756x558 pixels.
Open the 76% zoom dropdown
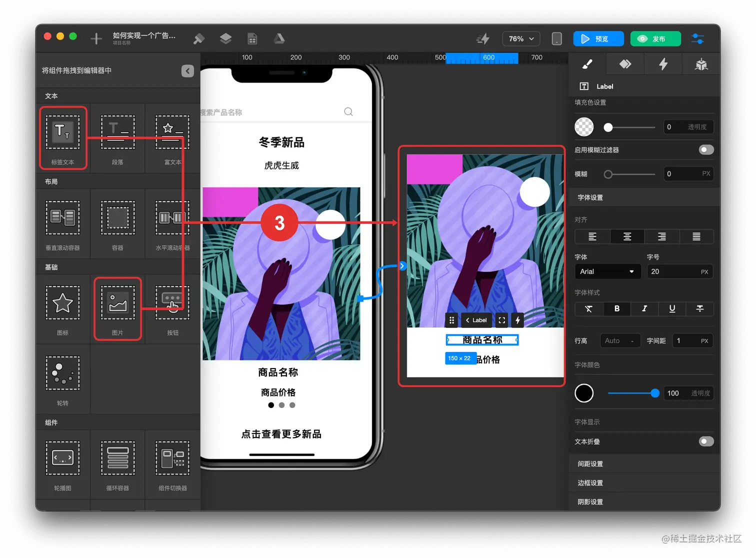pyautogui.click(x=521, y=38)
